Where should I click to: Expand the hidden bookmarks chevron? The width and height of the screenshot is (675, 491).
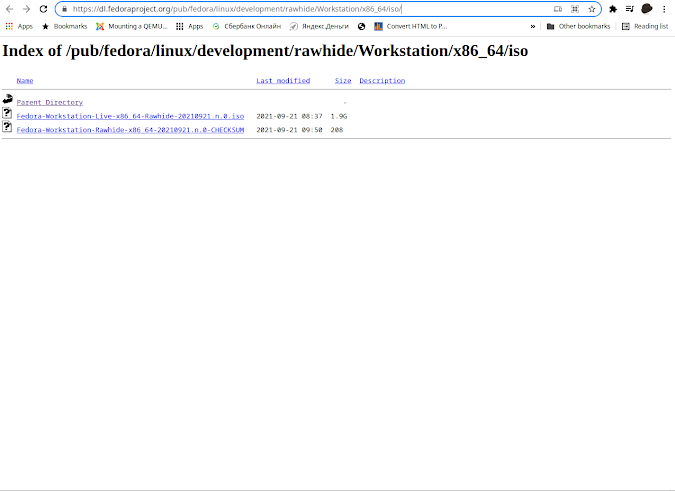coord(533,26)
